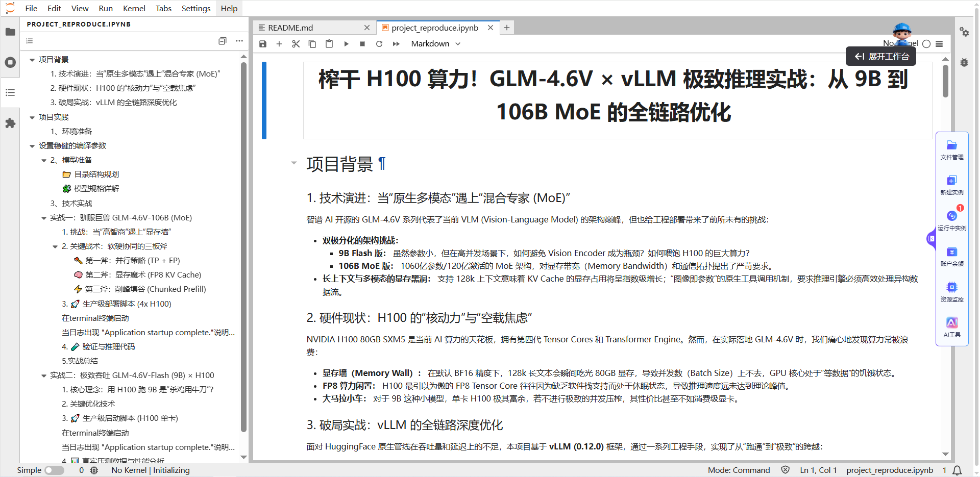Image resolution: width=980 pixels, height=477 pixels.
Task: Click the No Kernel | Initializing status
Action: tap(151, 470)
